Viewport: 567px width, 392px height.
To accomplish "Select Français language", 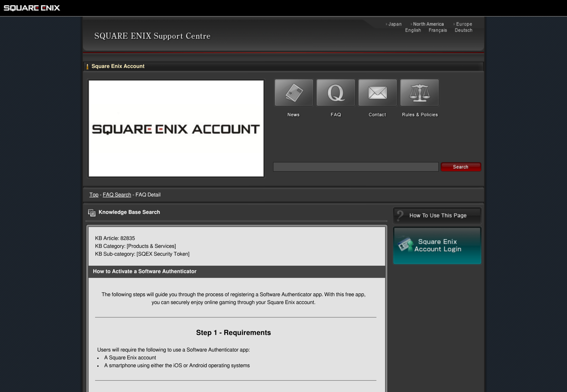I will pos(438,30).
